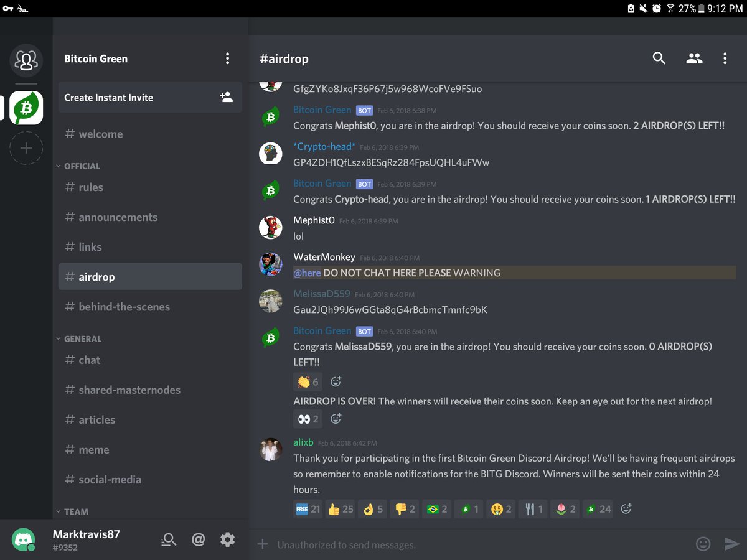
Task: Open the emoji picker smiley icon
Action: click(703, 544)
